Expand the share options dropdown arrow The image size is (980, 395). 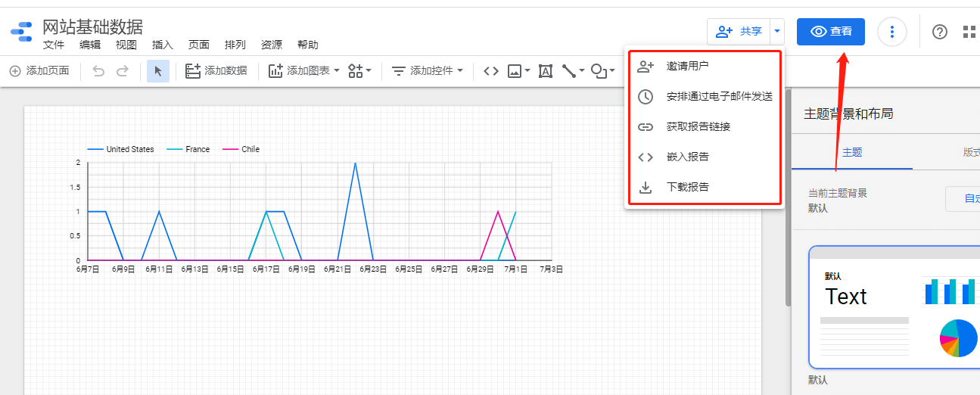point(777,32)
